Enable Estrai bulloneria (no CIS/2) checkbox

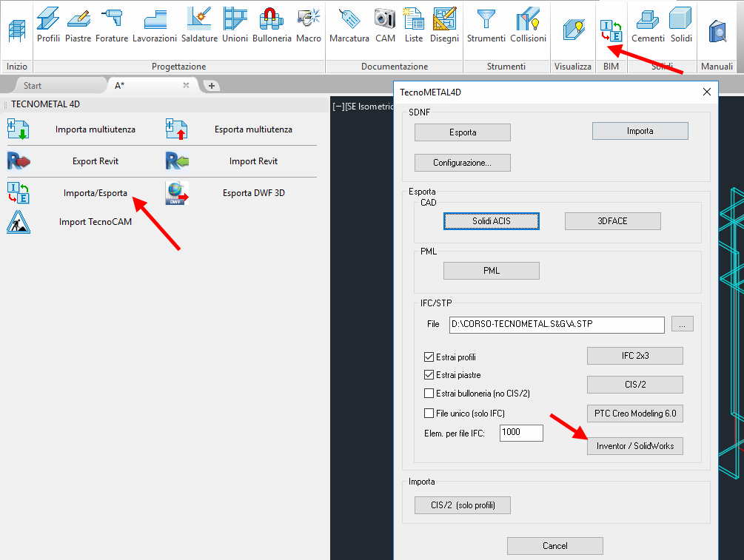pyautogui.click(x=429, y=393)
